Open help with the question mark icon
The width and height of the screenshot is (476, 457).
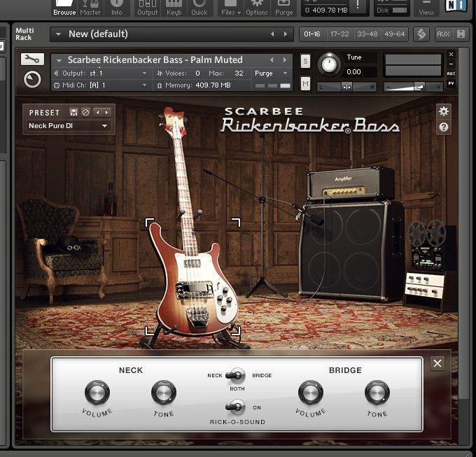tap(444, 127)
